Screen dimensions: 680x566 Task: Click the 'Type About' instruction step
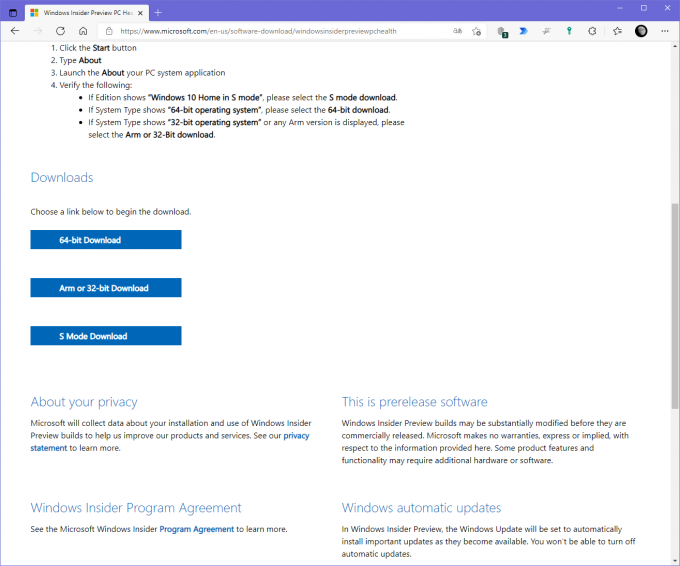(80, 60)
